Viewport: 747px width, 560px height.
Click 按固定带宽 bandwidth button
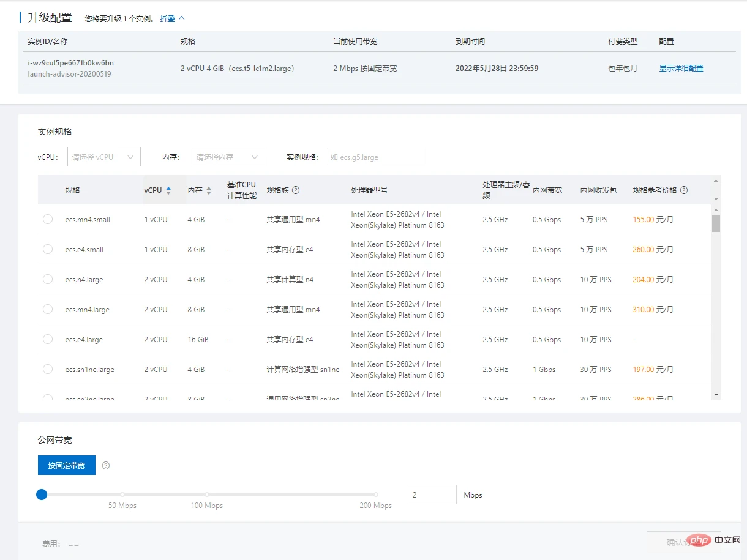pos(67,465)
